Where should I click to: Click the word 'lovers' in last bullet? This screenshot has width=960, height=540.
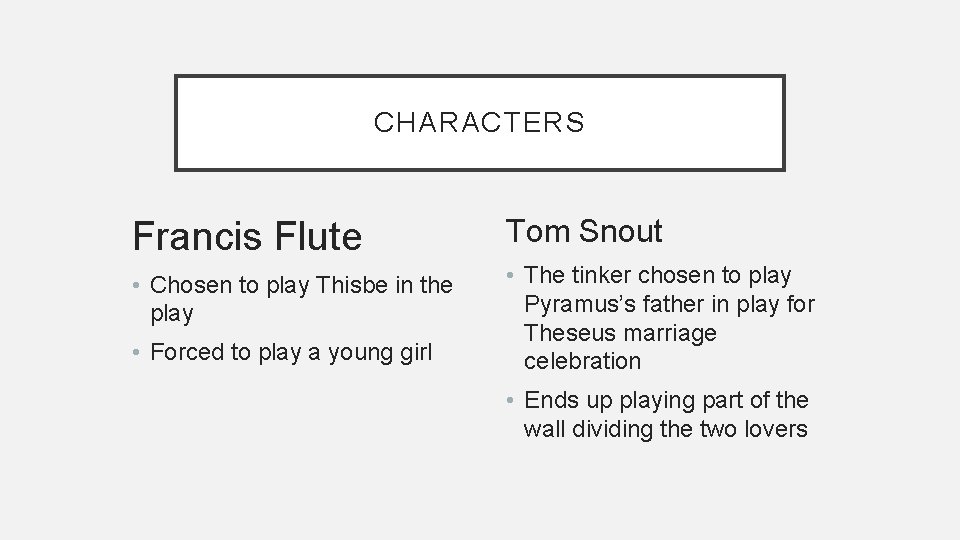coord(776,429)
